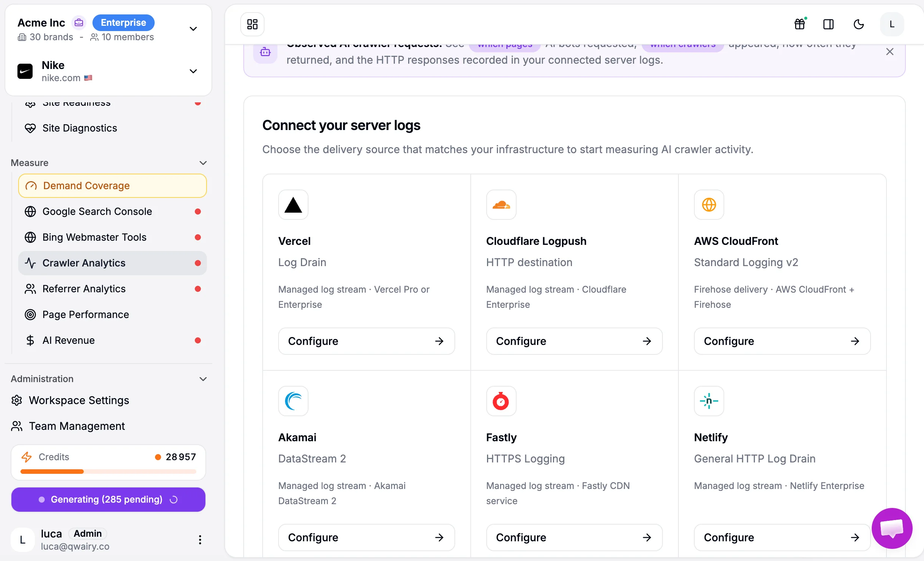The height and width of the screenshot is (561, 924).
Task: Open Site Diagnostics page
Action: [x=113, y=128]
